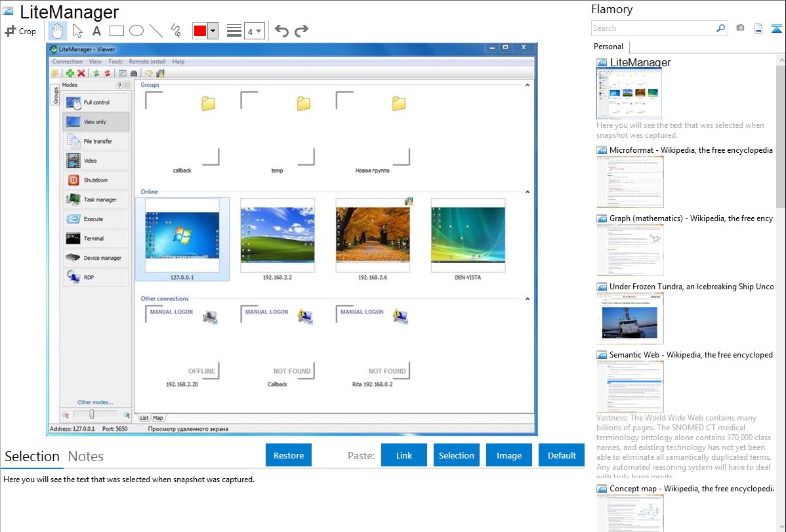Activate the hand pan tool
The image size is (786, 532).
click(58, 31)
